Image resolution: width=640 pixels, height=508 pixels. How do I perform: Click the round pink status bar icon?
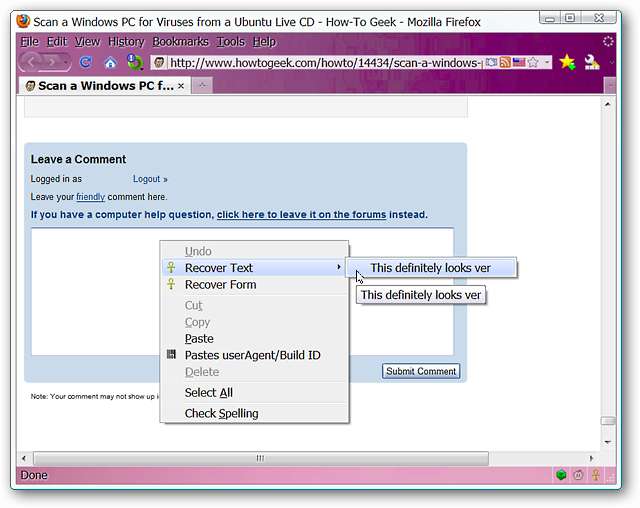(578, 475)
